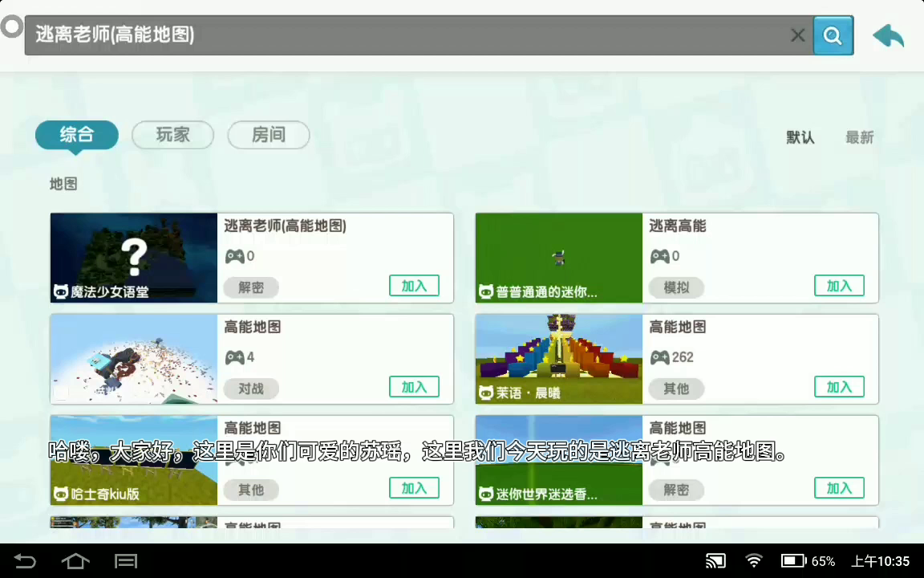This screenshot has height=578, width=924.
Task: Sort results by 最新
Action: 859,137
